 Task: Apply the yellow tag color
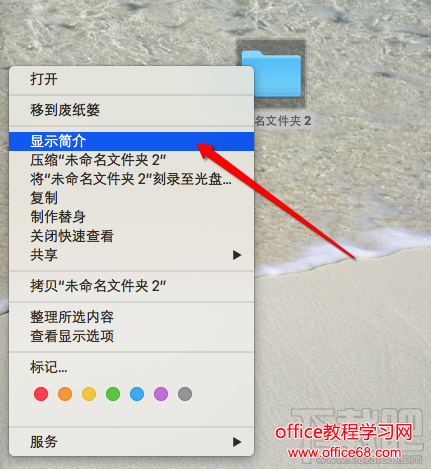click(x=89, y=394)
